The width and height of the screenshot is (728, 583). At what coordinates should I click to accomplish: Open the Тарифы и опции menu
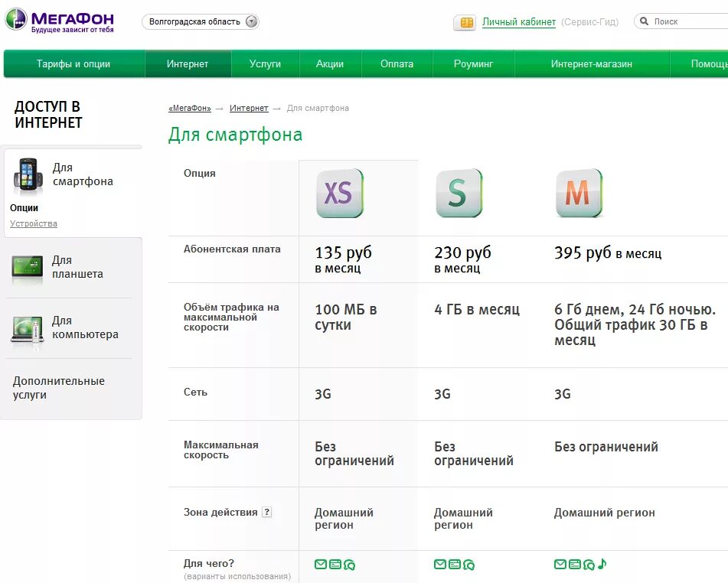tap(73, 64)
